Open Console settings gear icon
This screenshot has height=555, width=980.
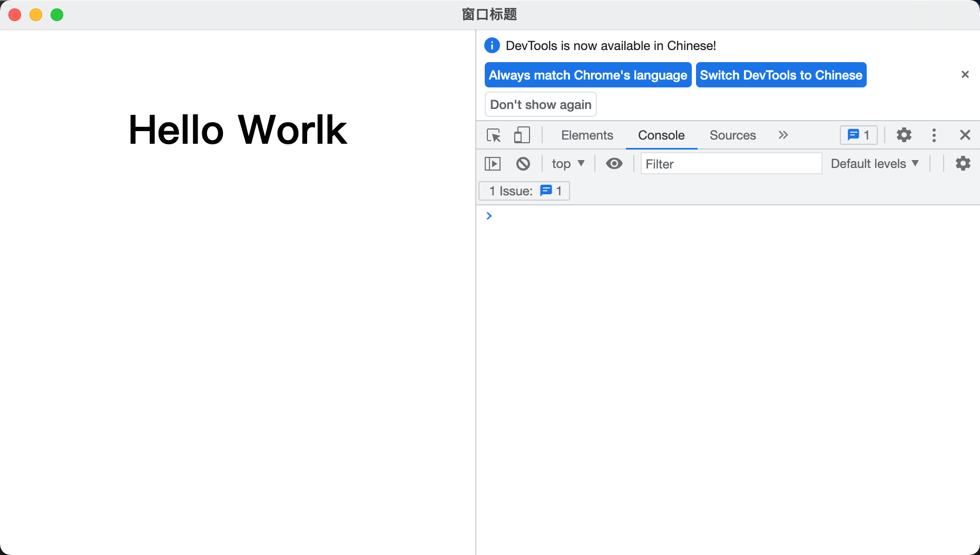[x=963, y=163]
